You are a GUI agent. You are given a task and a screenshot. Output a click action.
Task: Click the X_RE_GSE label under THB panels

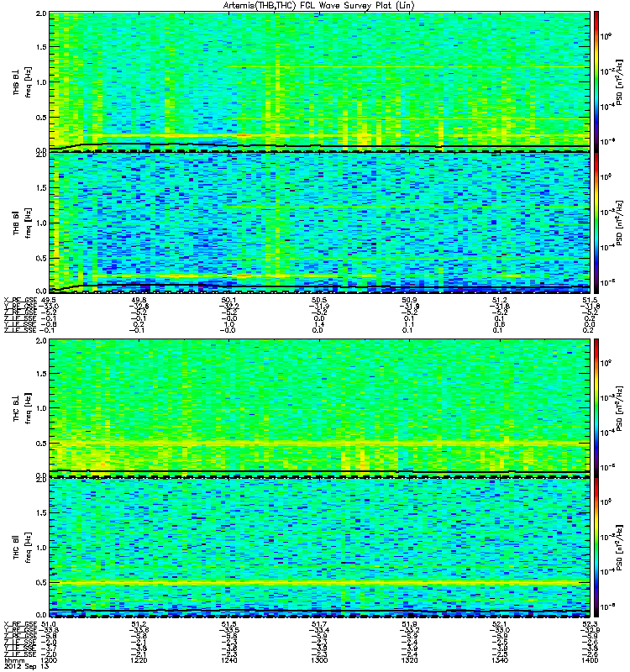[21, 300]
